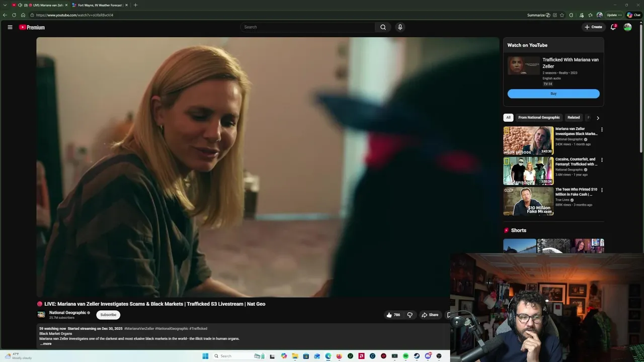Open File Explorer from the taskbar
644x362 pixels.
295,356
